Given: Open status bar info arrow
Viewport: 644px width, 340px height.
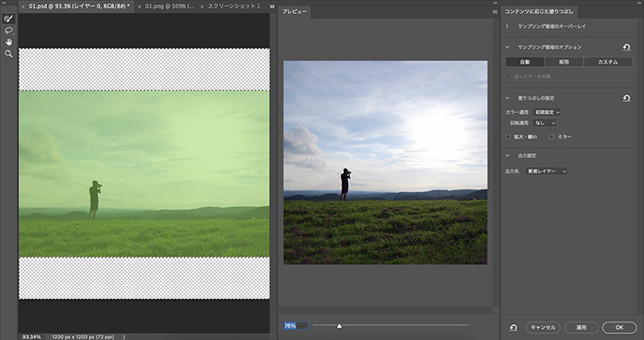Looking at the screenshot, I should 124,337.
